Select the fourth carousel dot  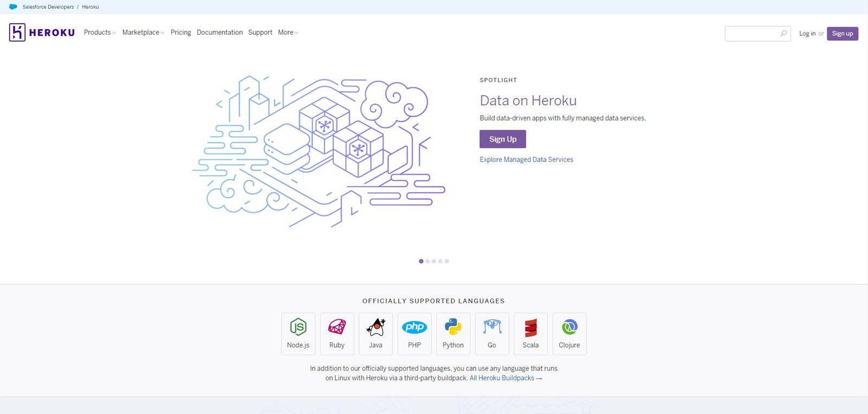pyautogui.click(x=441, y=262)
